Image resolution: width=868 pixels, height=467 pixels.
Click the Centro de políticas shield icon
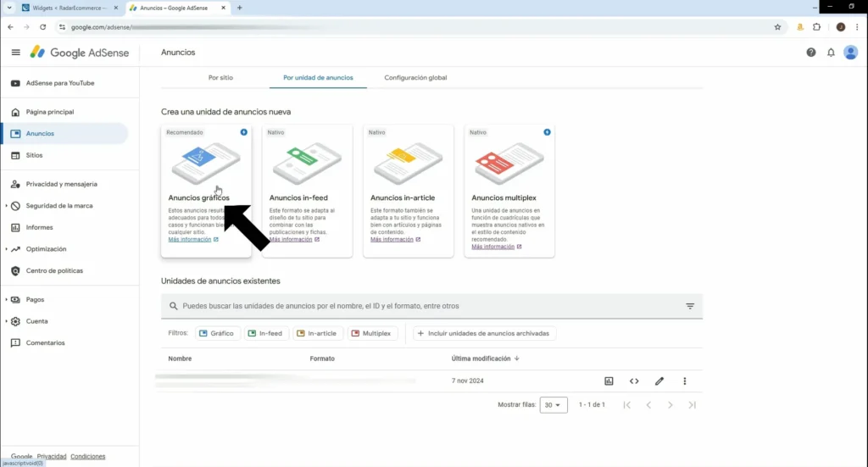15,270
